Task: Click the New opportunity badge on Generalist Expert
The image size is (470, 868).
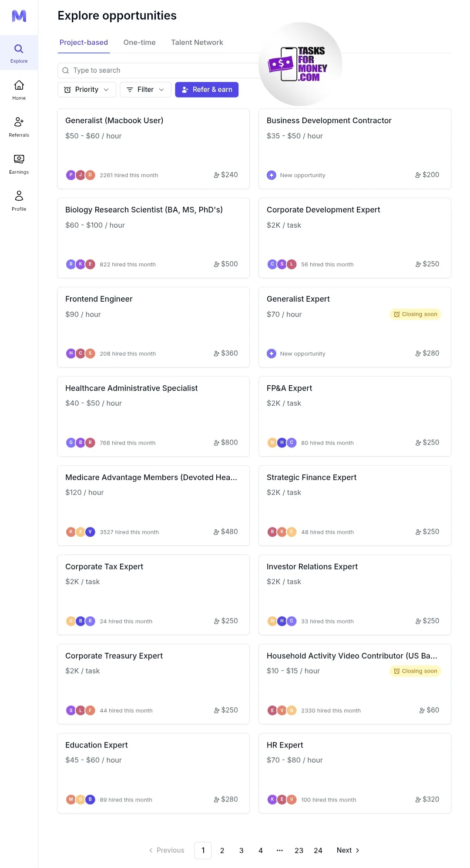Action: [x=296, y=353]
